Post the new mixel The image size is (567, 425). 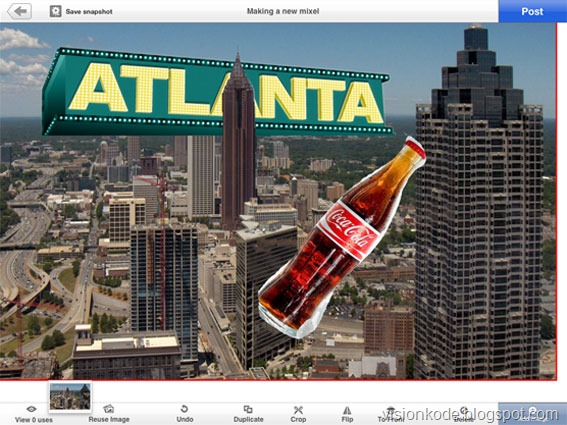tap(532, 11)
